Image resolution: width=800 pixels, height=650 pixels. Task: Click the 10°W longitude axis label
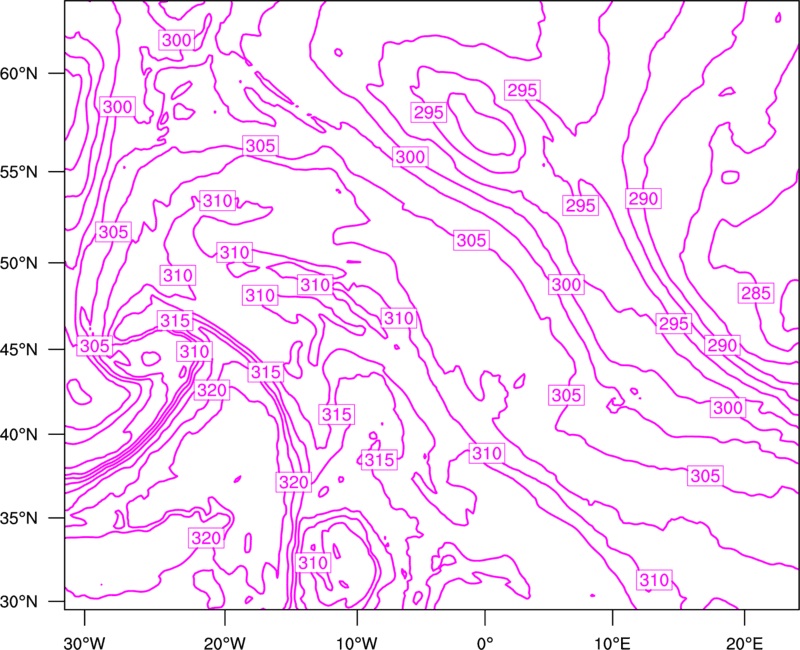(x=357, y=643)
